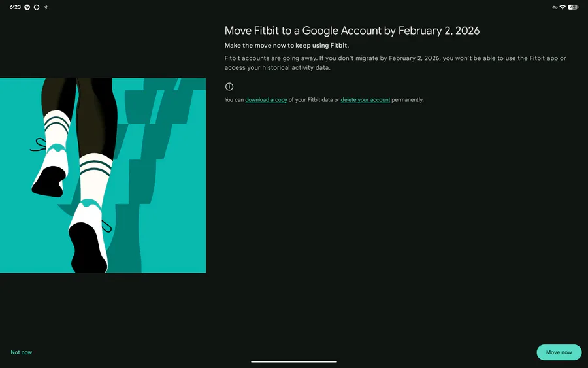Screen dimensions: 588x368
Task: Tap the battery level indicator
Action: tap(573, 7)
